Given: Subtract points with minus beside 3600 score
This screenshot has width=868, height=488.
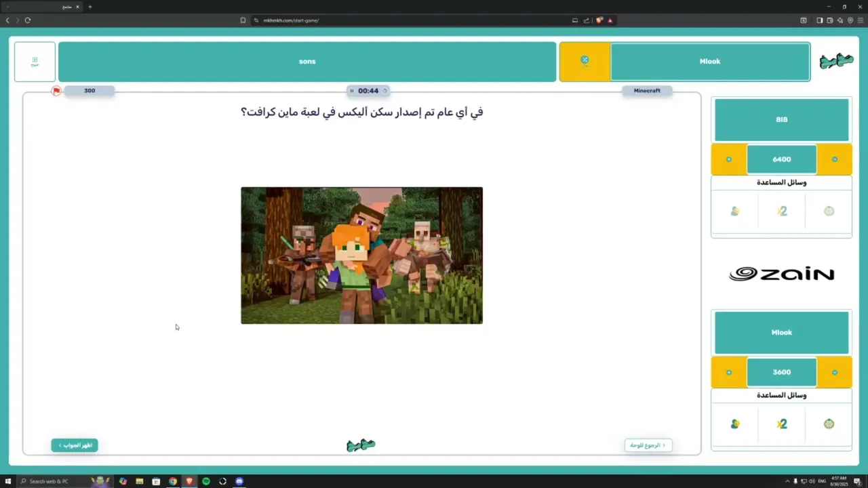Looking at the screenshot, I should click(x=835, y=372).
